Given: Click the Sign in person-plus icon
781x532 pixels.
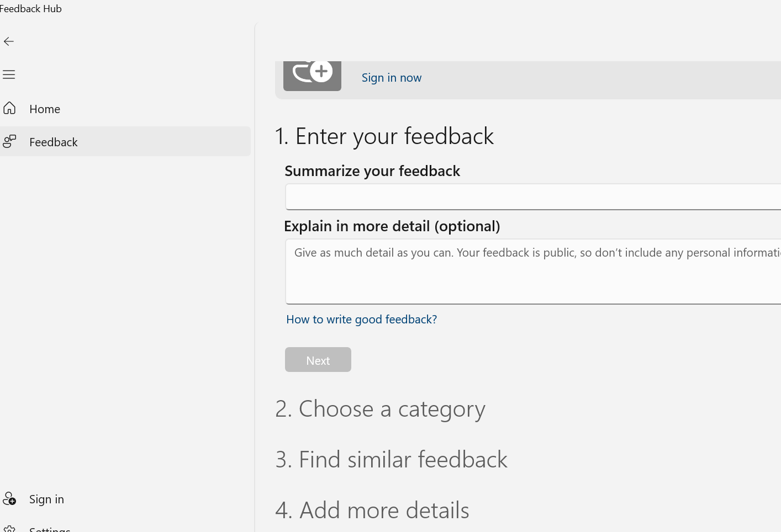Looking at the screenshot, I should [9, 498].
